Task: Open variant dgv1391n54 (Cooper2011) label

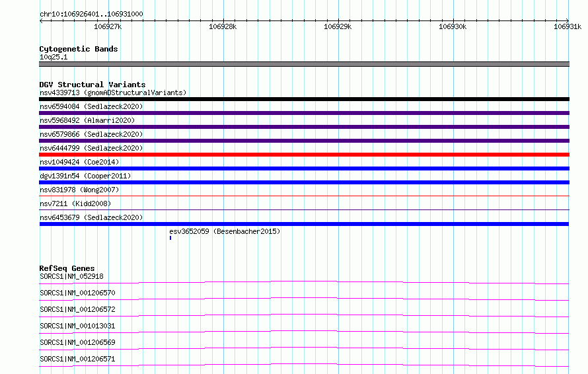Action: (x=85, y=176)
